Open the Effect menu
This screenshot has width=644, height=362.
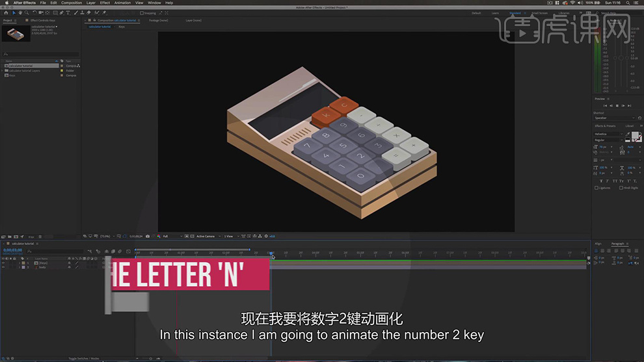(105, 3)
